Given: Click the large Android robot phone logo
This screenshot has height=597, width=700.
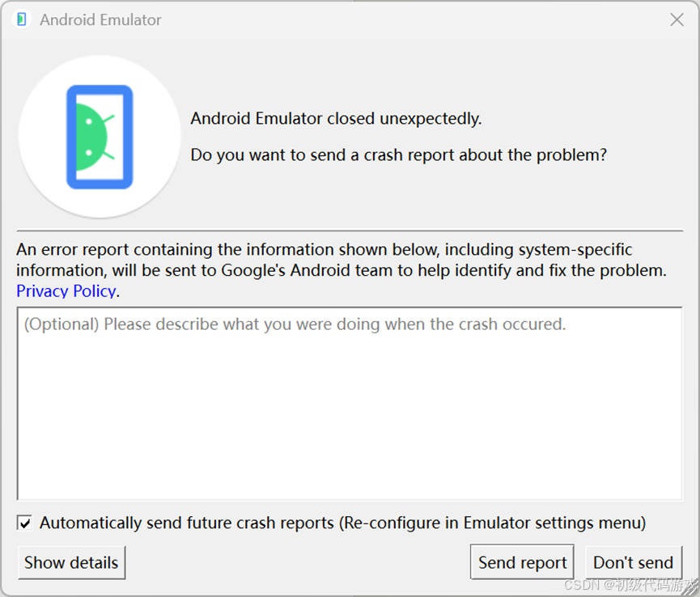Looking at the screenshot, I should coord(100,137).
